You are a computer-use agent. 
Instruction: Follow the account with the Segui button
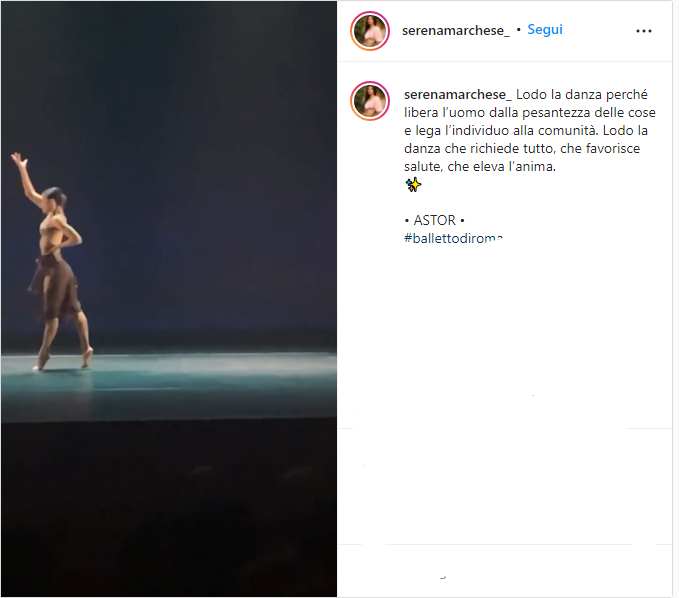pos(545,29)
